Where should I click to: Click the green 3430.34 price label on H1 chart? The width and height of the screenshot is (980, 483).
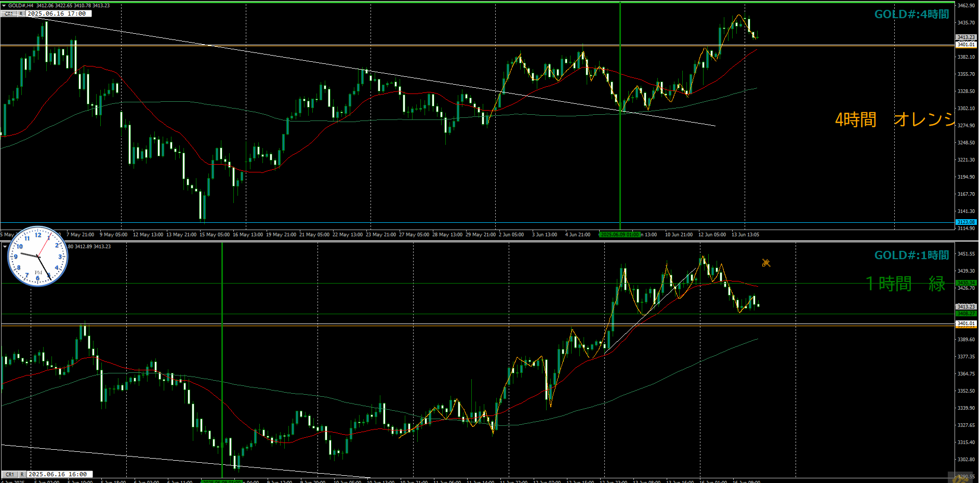[966, 283]
